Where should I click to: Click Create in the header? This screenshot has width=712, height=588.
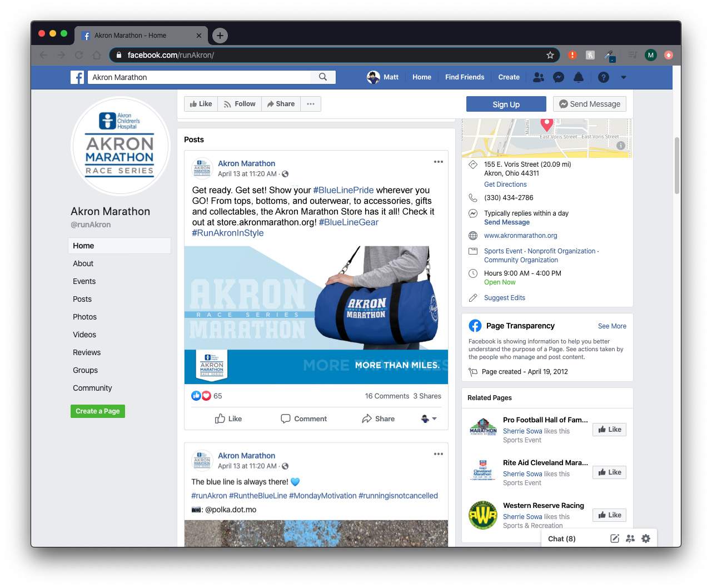coord(509,77)
